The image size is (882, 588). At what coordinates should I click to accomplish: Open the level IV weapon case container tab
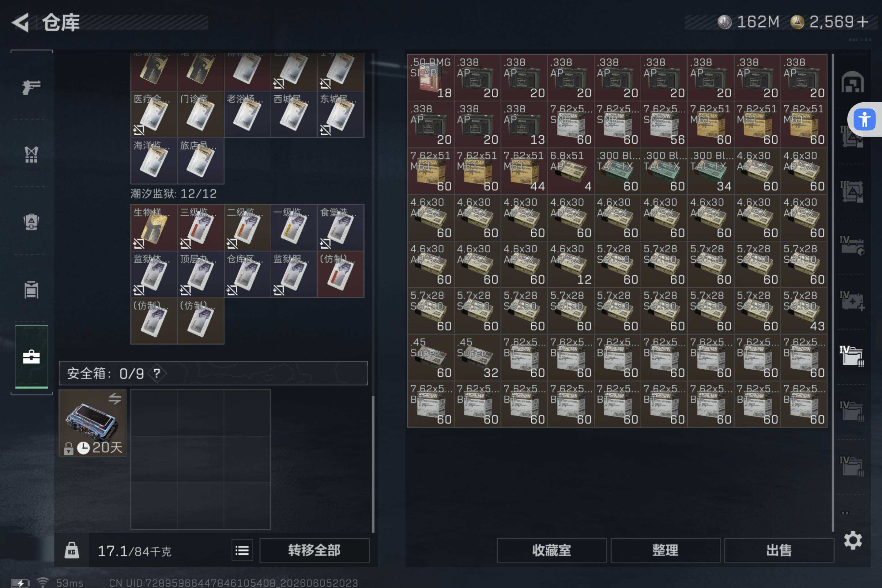[x=852, y=246]
